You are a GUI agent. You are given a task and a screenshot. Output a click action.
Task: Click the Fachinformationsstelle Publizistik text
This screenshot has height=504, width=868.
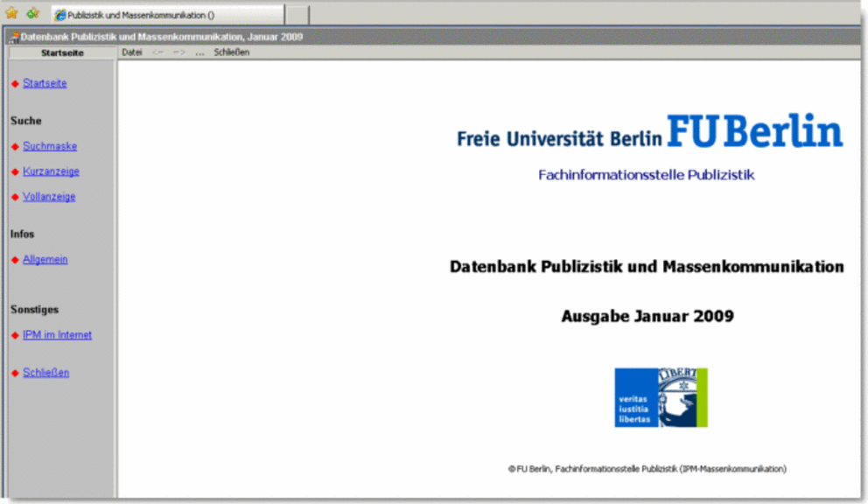646,175
